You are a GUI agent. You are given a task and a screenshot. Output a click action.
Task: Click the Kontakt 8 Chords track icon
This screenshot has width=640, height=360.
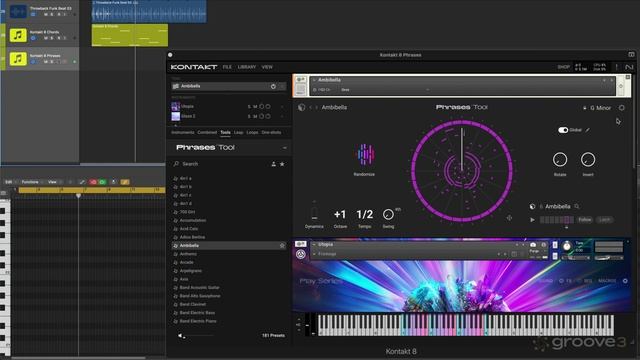[x=18, y=35]
